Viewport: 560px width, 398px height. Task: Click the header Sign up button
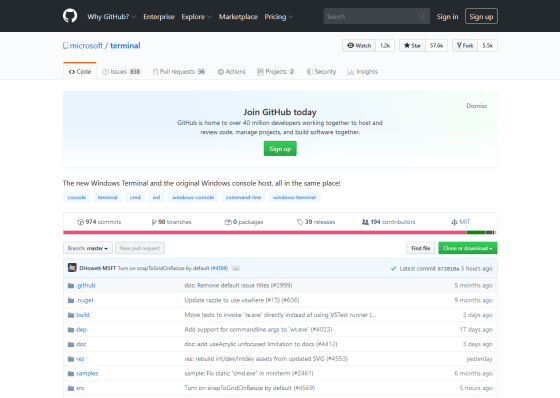[481, 16]
